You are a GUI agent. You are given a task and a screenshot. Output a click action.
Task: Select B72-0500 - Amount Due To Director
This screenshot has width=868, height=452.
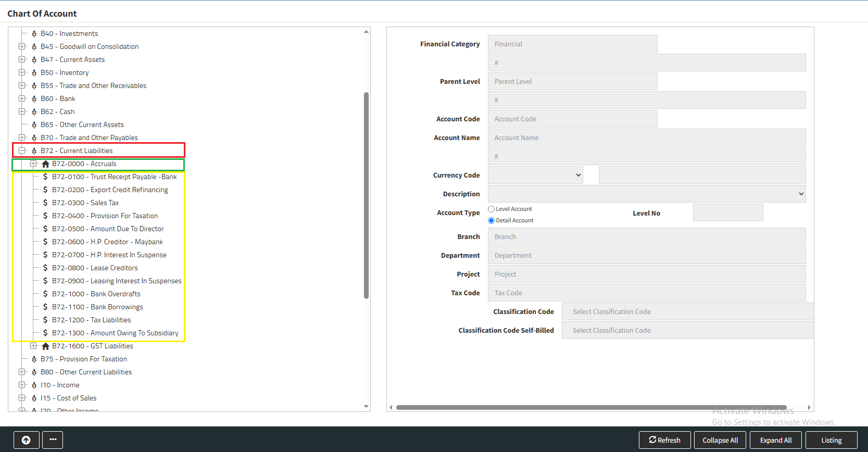pos(108,229)
